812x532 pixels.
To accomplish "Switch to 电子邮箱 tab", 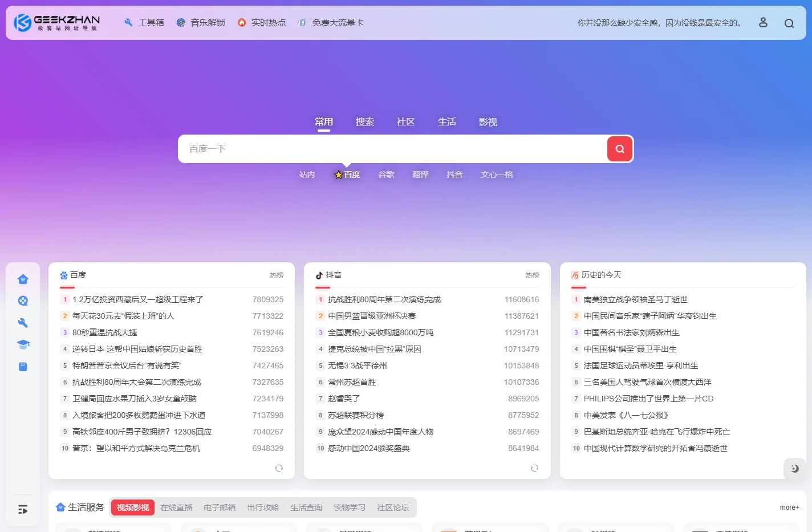I will tap(220, 507).
